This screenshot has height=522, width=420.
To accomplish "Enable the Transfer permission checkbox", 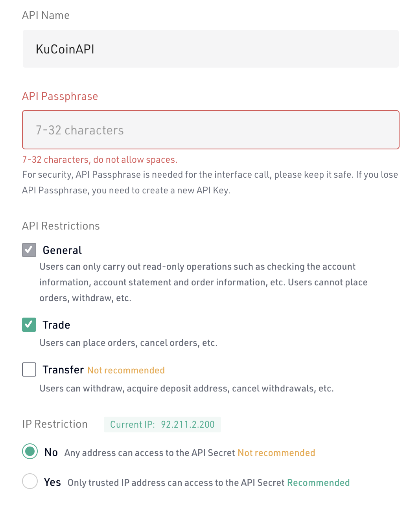I will pos(29,369).
